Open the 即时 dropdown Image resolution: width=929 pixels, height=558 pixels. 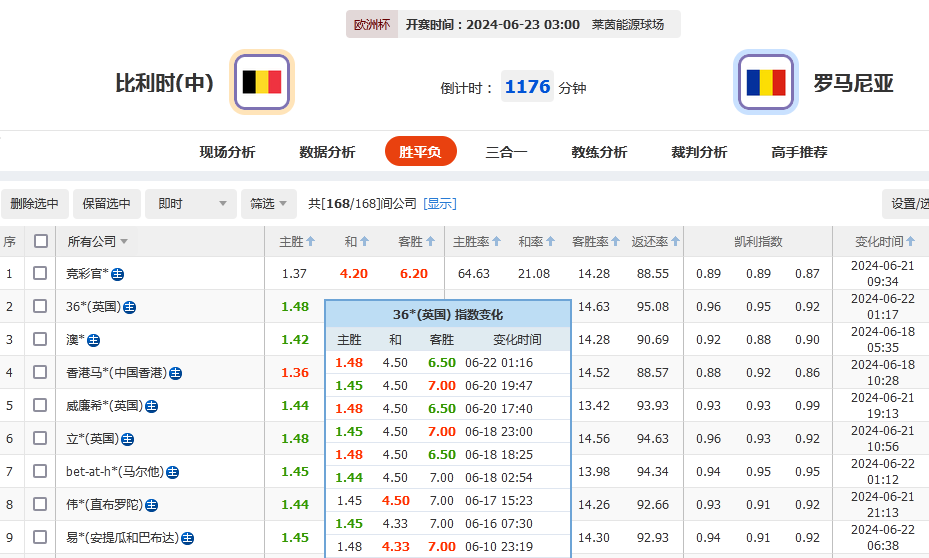(190, 204)
